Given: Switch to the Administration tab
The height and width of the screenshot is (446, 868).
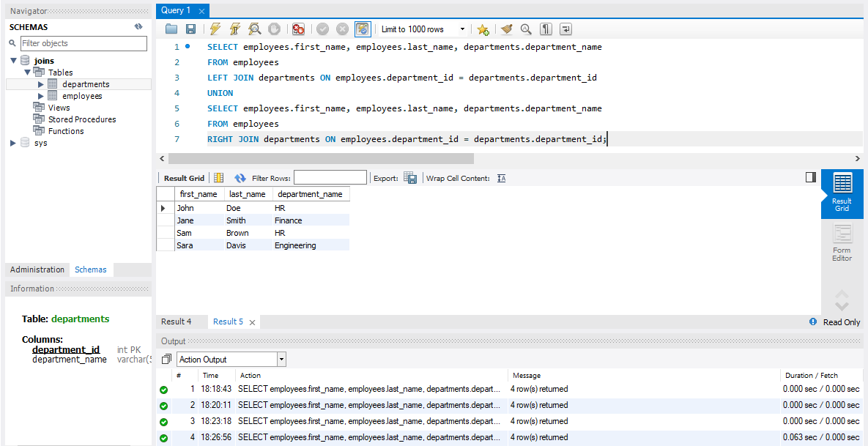Looking at the screenshot, I should click(37, 270).
